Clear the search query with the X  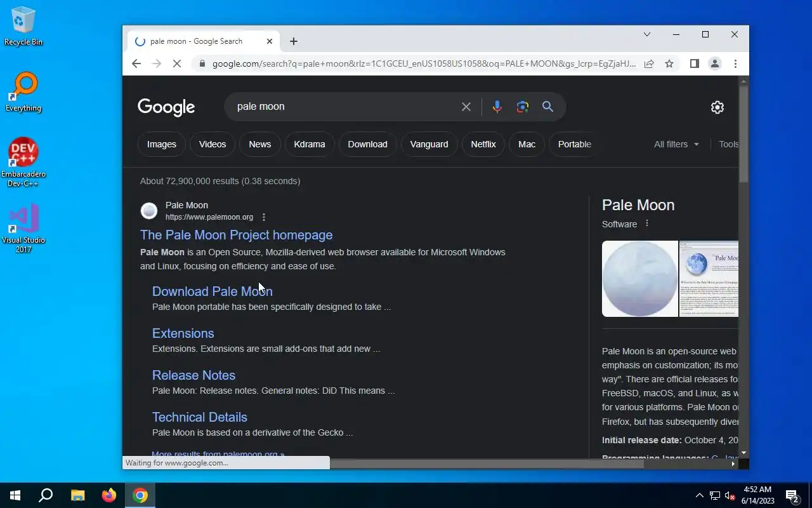[466, 107]
